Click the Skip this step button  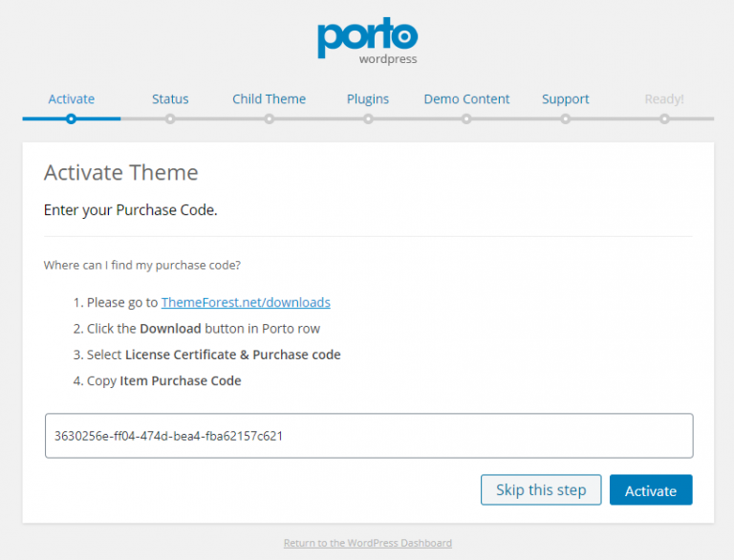[x=541, y=490]
